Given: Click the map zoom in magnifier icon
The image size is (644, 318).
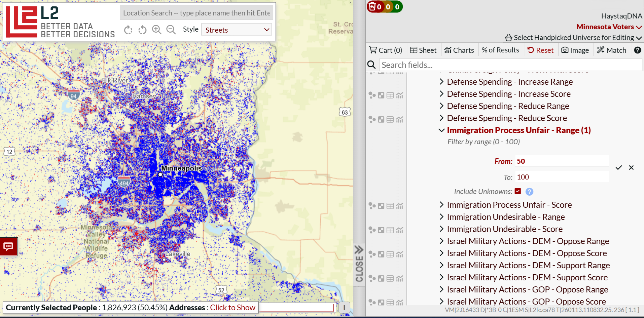Looking at the screenshot, I should (156, 30).
